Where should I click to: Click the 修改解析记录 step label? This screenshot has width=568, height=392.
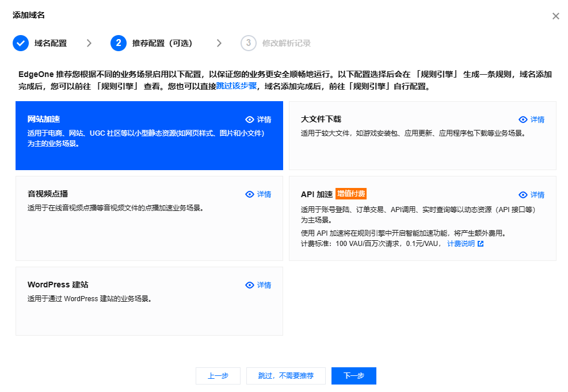[287, 43]
